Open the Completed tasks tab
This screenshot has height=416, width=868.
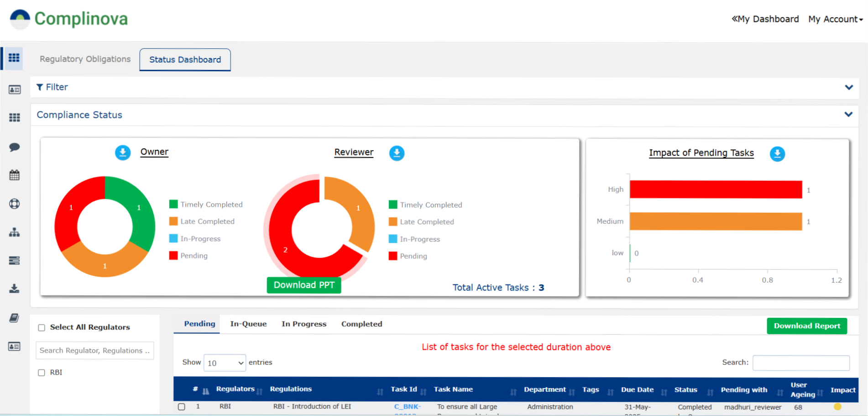point(361,324)
